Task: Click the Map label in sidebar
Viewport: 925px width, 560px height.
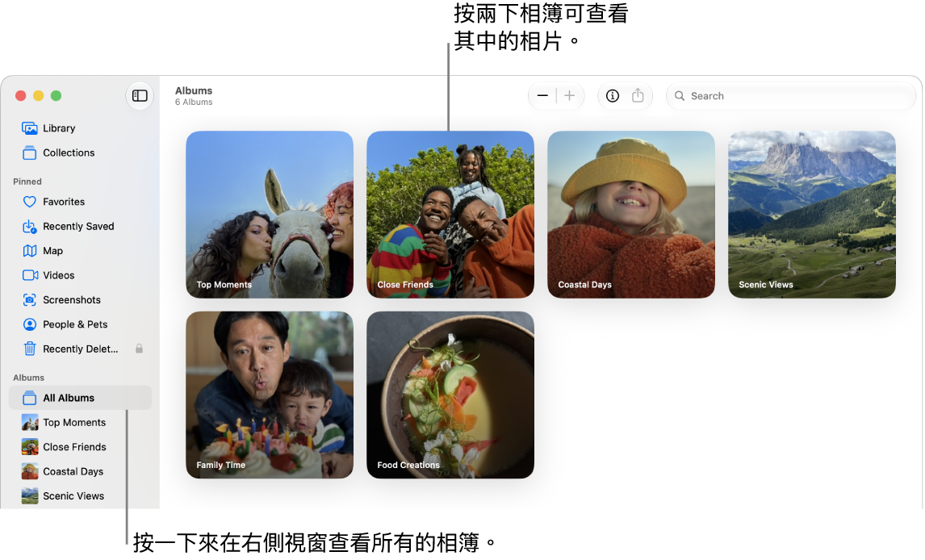Action: [x=52, y=251]
